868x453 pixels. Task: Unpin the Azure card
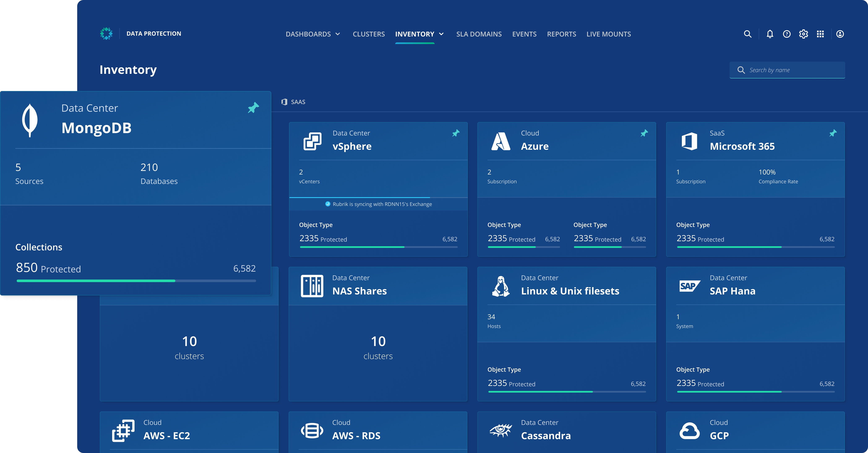tap(644, 133)
